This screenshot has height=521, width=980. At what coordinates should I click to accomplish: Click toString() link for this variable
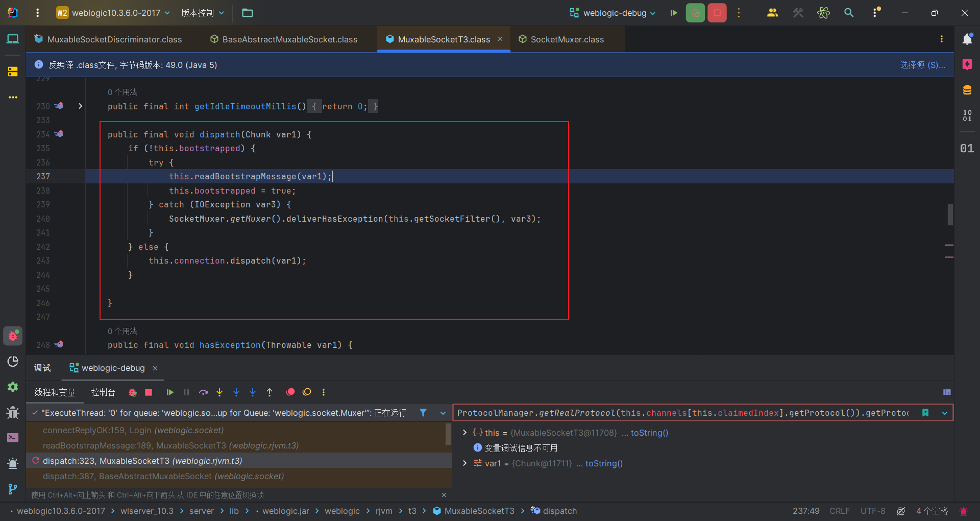click(649, 433)
